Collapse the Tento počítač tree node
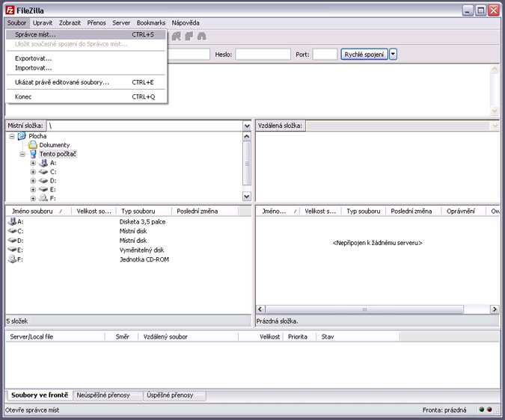Image resolution: width=505 pixels, height=420 pixels. pos(22,154)
